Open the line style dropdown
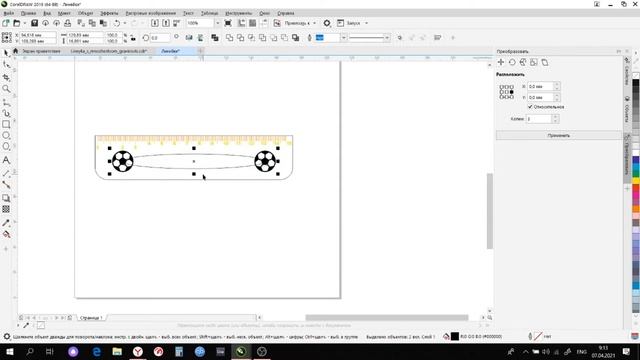The width and height of the screenshot is (640, 360). [x=387, y=38]
